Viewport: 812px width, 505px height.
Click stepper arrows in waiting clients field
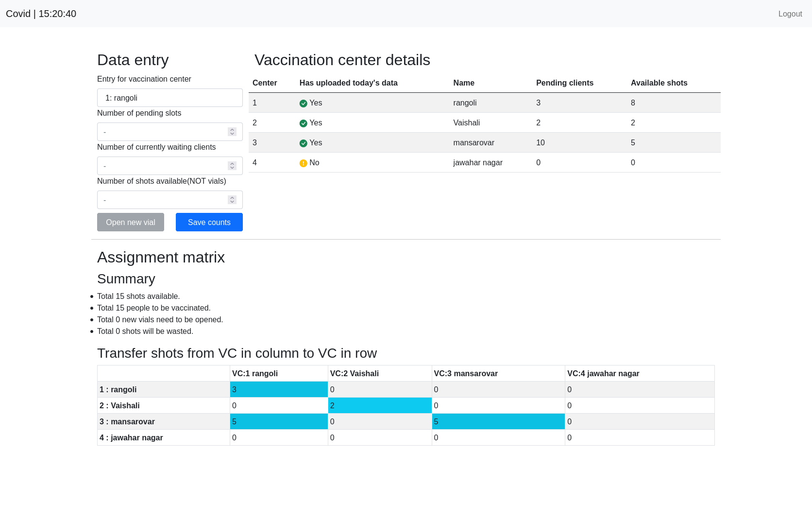pos(232,166)
